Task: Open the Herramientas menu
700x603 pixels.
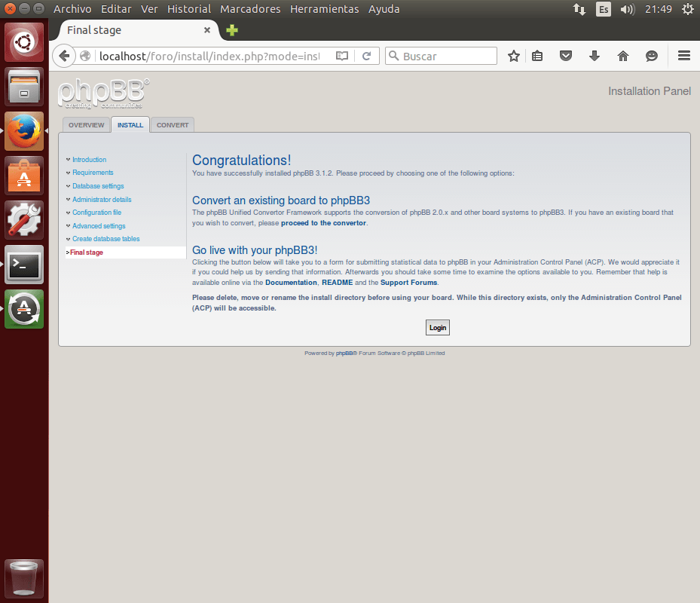Action: [x=324, y=9]
